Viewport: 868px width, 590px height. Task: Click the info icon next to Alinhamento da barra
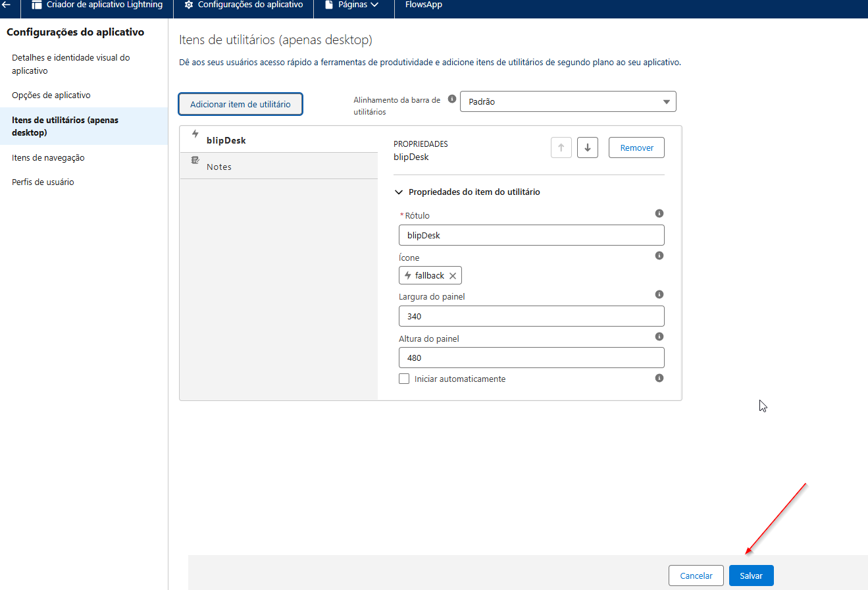[451, 99]
